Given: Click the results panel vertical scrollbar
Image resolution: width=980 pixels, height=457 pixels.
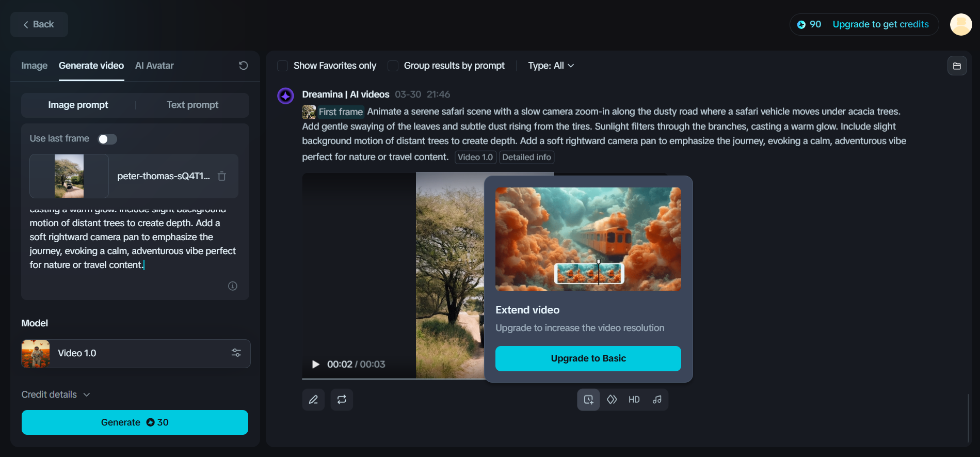Looking at the screenshot, I should (x=968, y=418).
